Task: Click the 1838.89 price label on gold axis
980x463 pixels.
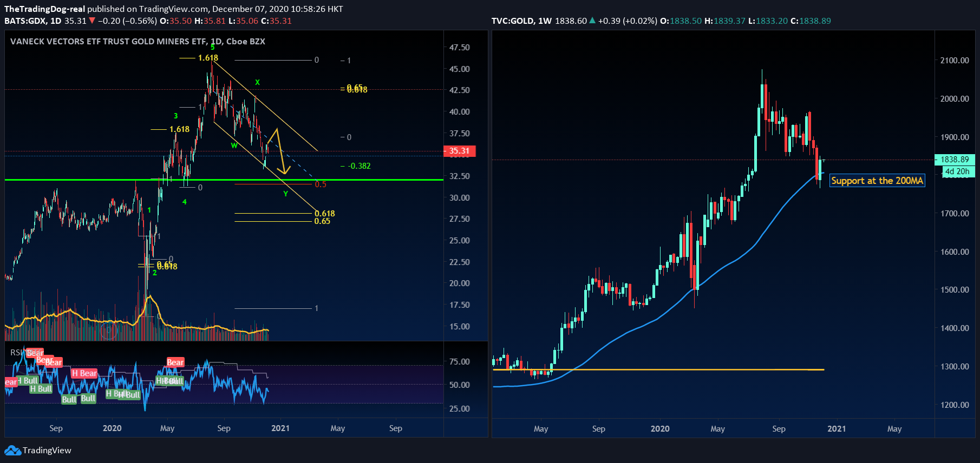Action: [955, 160]
